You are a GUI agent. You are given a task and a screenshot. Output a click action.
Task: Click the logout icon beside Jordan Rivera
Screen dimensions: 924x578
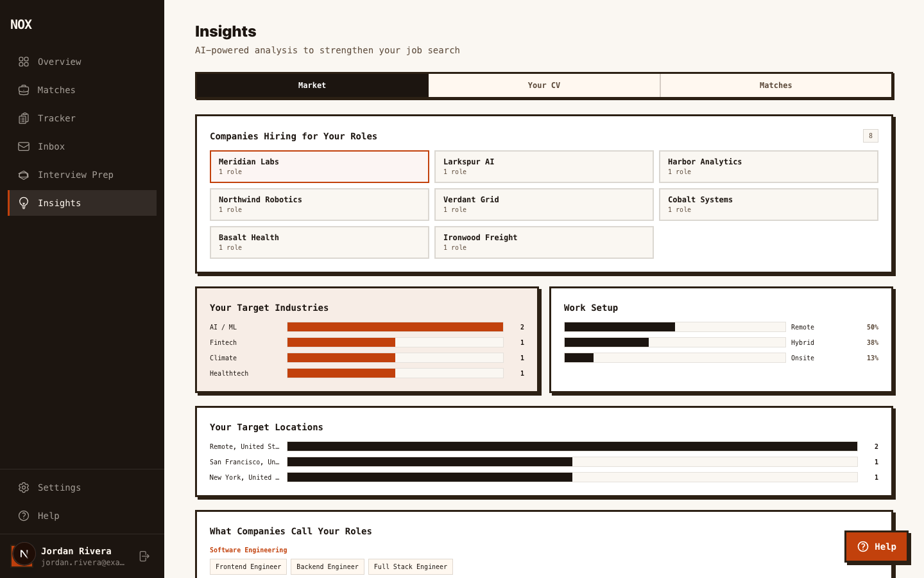coord(144,556)
